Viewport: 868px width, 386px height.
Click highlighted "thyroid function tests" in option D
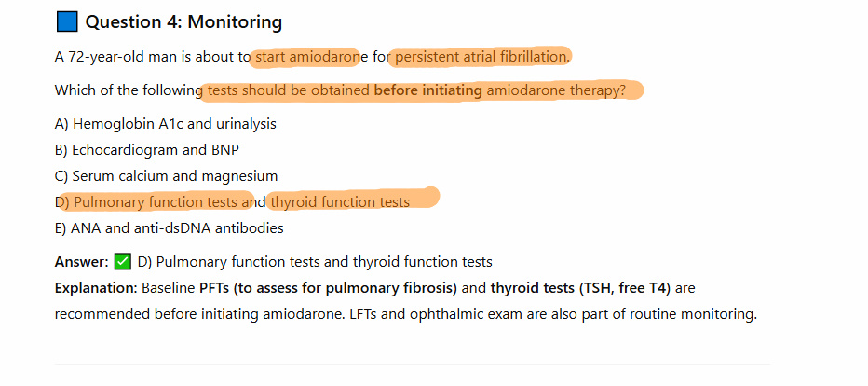340,201
